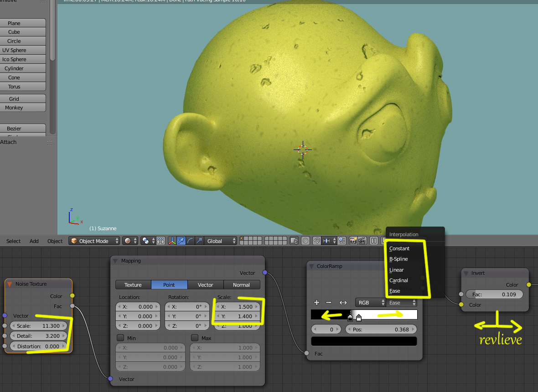Select the white color stop marker
538x392 pixels.
358,318
